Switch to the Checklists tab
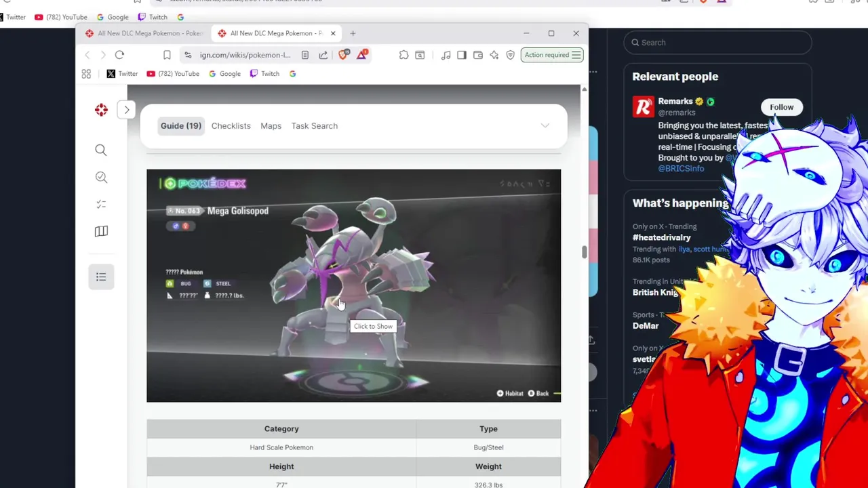The image size is (868, 488). pos(231,125)
